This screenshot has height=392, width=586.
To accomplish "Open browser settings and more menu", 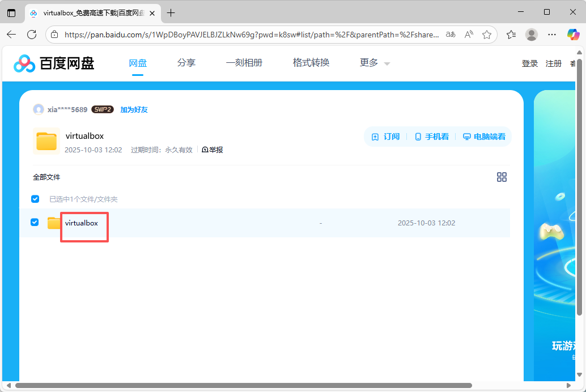I will pyautogui.click(x=552, y=35).
